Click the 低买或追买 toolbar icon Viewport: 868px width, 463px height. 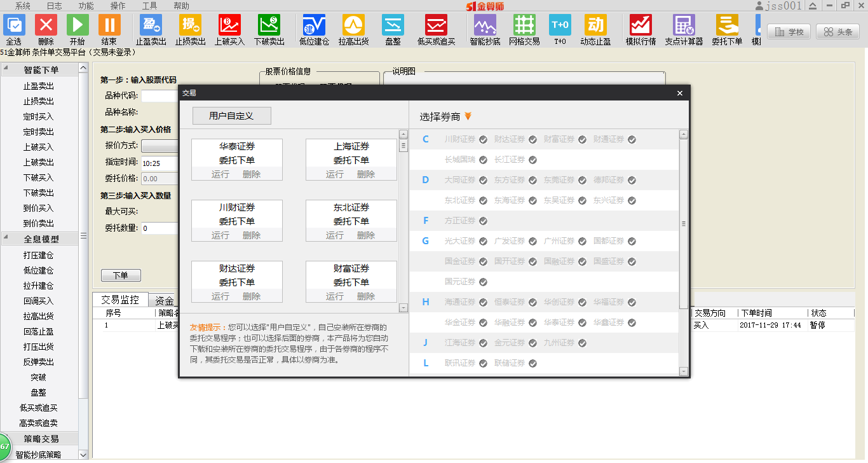(437, 25)
